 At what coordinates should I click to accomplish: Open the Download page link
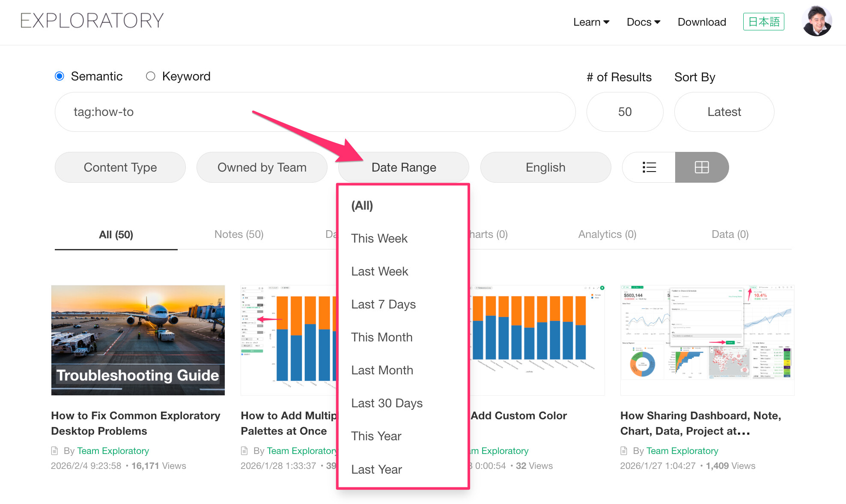[702, 22]
